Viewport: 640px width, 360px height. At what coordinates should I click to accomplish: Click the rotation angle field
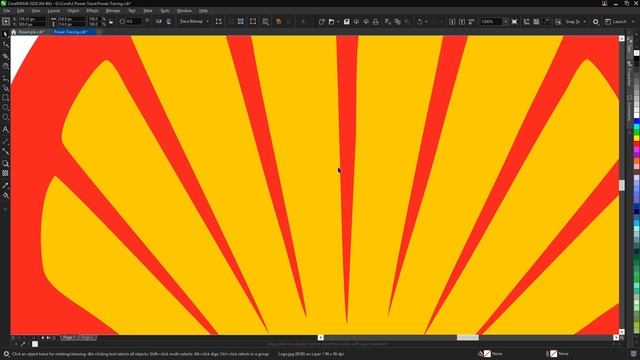[x=133, y=21]
